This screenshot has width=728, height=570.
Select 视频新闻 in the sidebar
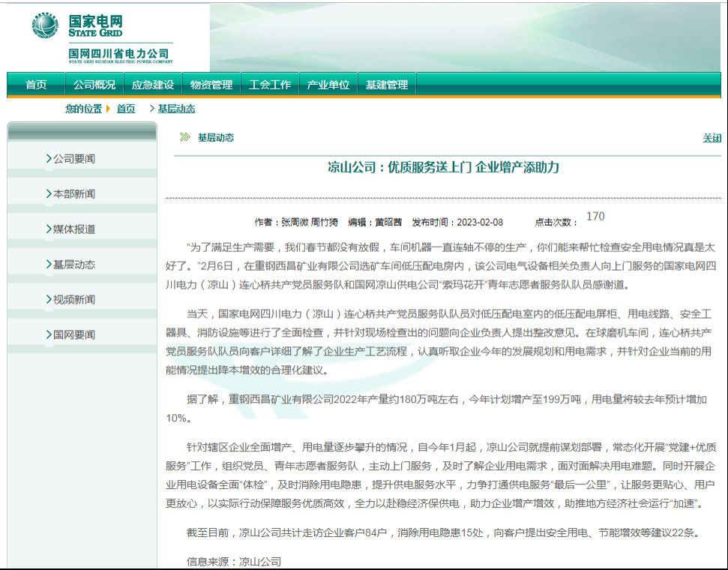(73, 299)
